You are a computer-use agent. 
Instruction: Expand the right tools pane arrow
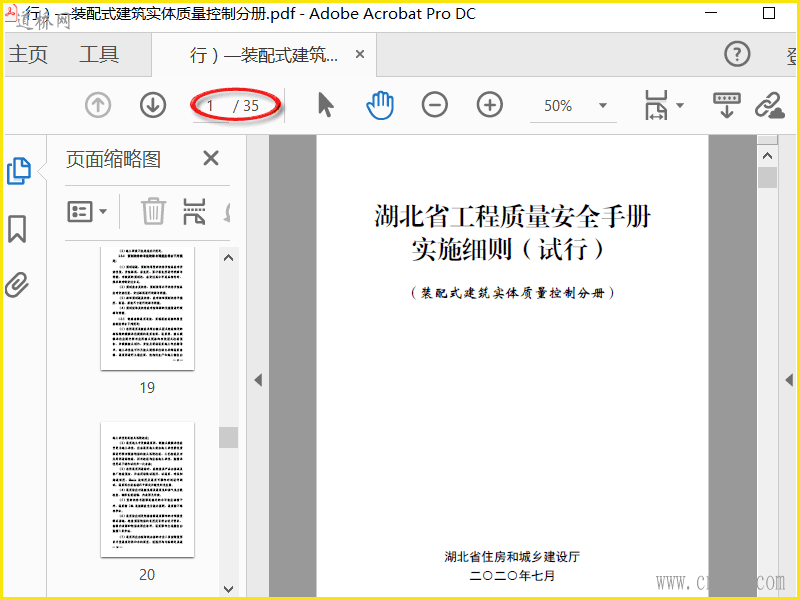tap(789, 380)
